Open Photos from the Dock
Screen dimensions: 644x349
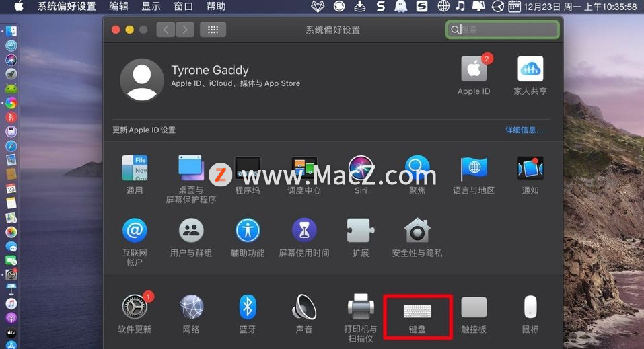coord(11,232)
